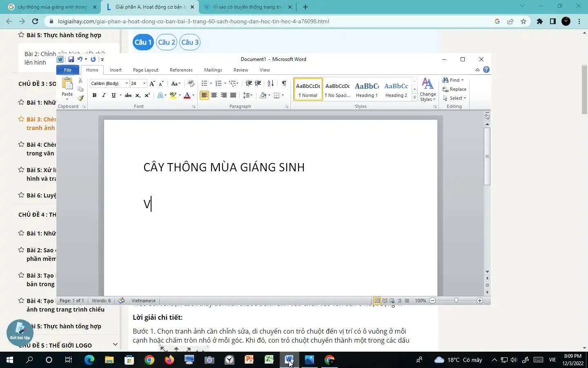Open the Bài 5: Thực hành tổng hợp link at the top of the sidebar

coord(64,35)
